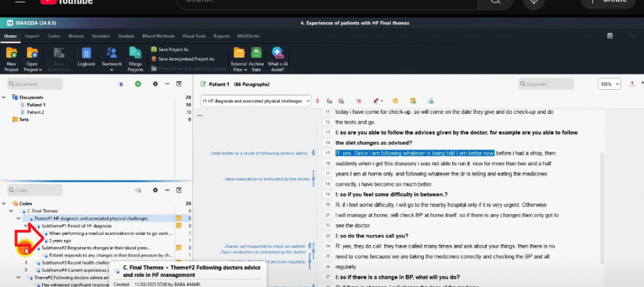Click the MAXQDA app logo in title bar
The image size is (644, 287).
point(10,23)
